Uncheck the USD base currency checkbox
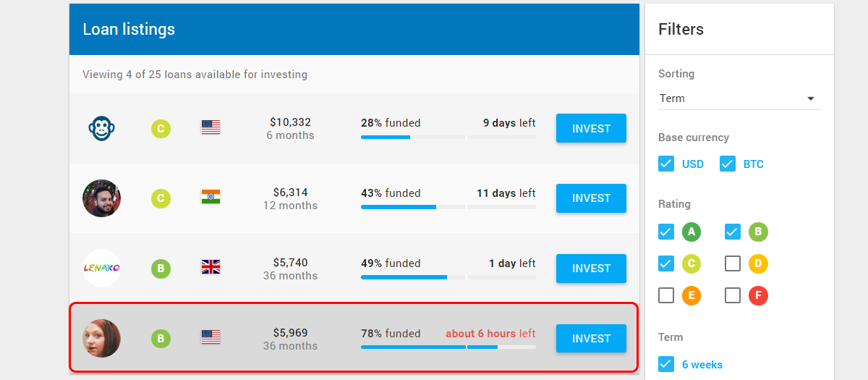The image size is (868, 380). coord(666,164)
